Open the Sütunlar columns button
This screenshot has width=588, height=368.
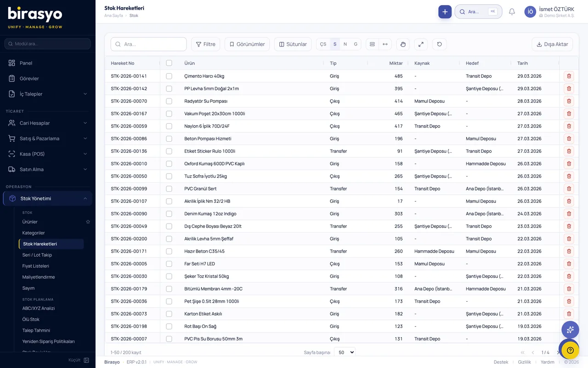click(293, 44)
